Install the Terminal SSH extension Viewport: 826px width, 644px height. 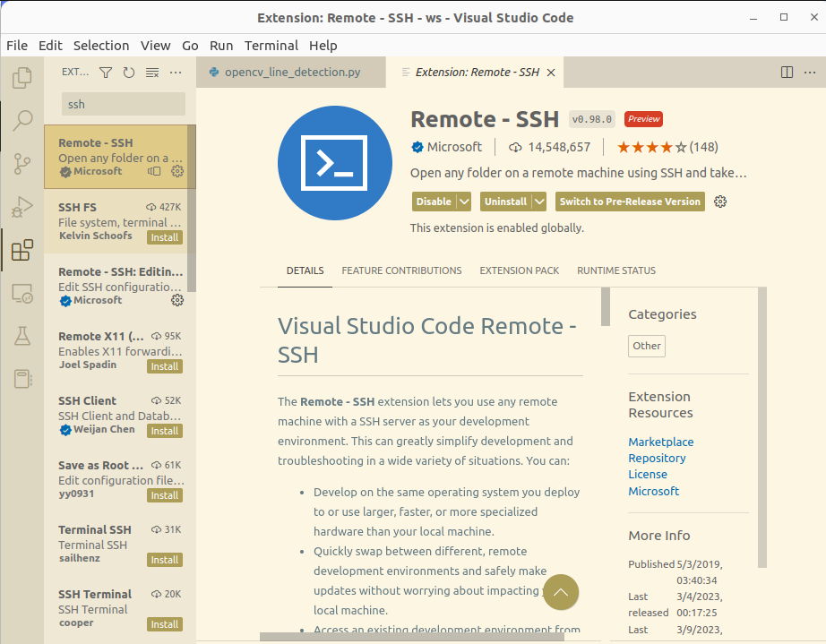point(165,560)
